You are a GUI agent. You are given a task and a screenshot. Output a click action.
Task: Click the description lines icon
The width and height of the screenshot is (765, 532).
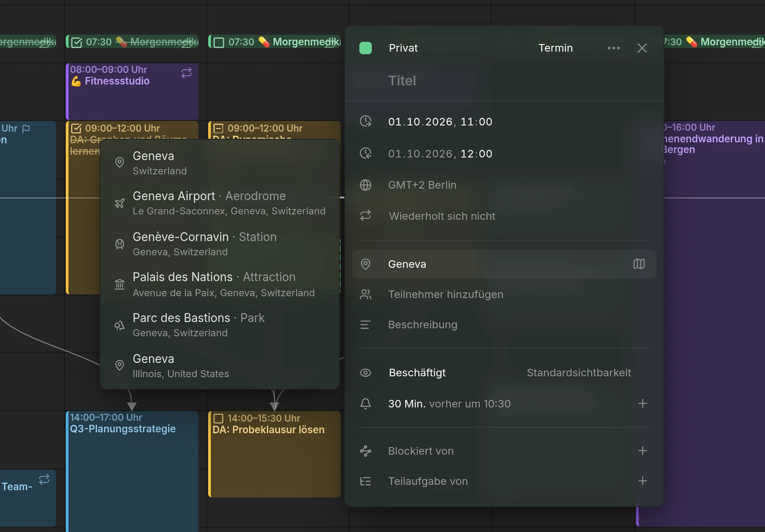point(366,325)
